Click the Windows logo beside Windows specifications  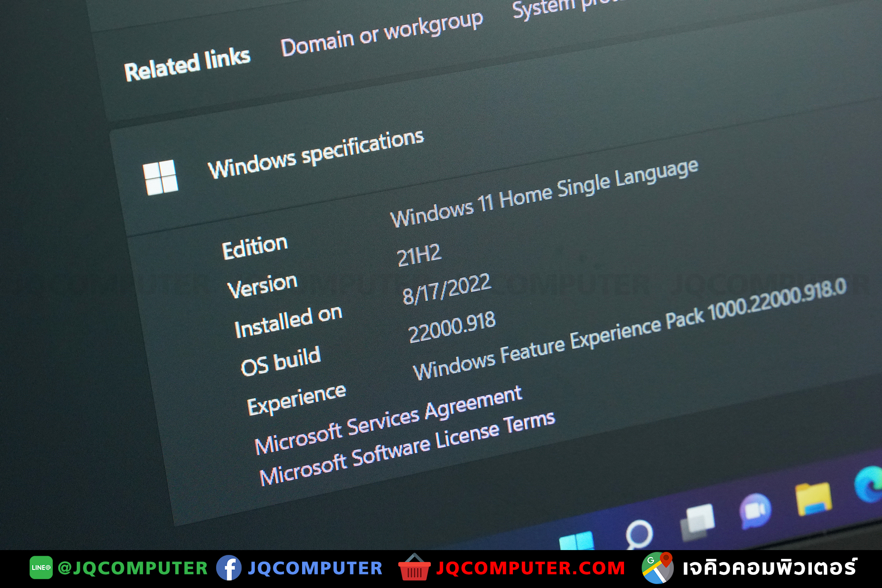pyautogui.click(x=161, y=177)
